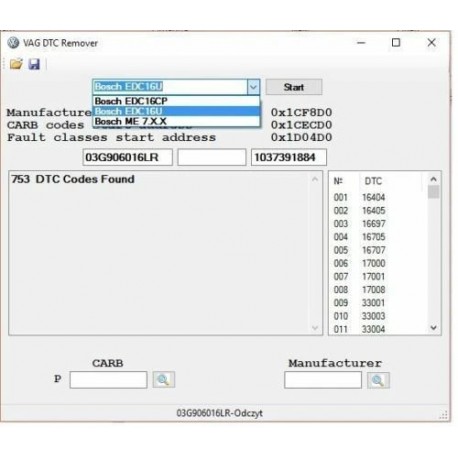Select Bosch EDC16CP from the list
Screen dimensions: 458x458
pyautogui.click(x=176, y=101)
